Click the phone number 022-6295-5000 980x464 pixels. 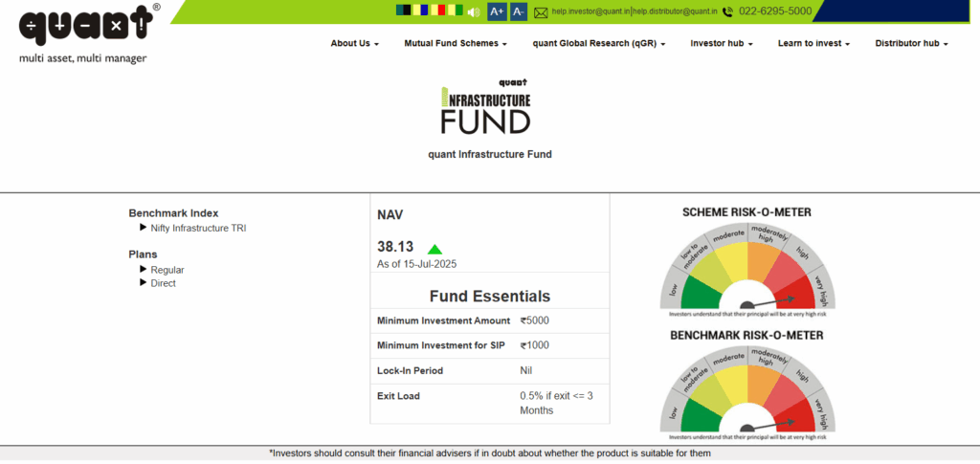(775, 11)
